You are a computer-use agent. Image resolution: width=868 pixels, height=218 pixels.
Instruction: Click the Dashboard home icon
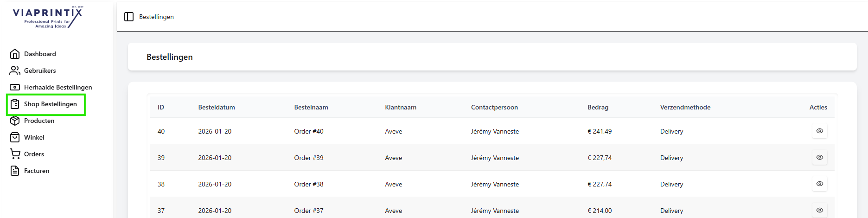pyautogui.click(x=15, y=54)
